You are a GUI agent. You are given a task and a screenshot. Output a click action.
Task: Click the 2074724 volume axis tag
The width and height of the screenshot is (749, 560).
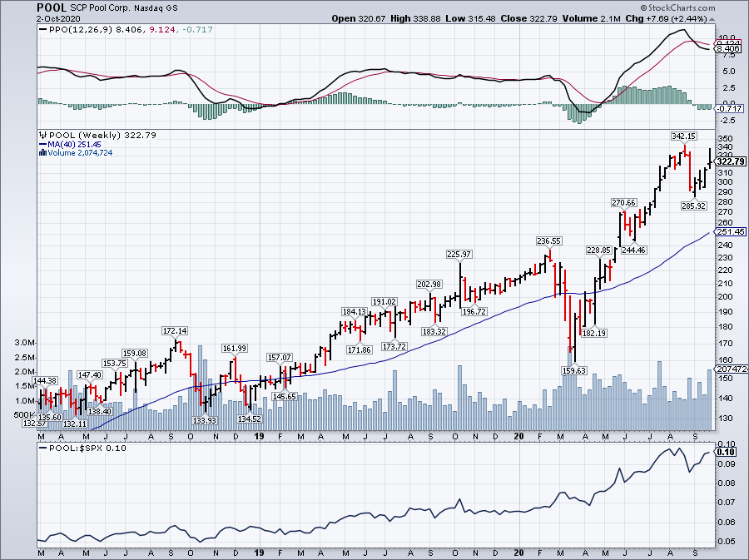(732, 369)
